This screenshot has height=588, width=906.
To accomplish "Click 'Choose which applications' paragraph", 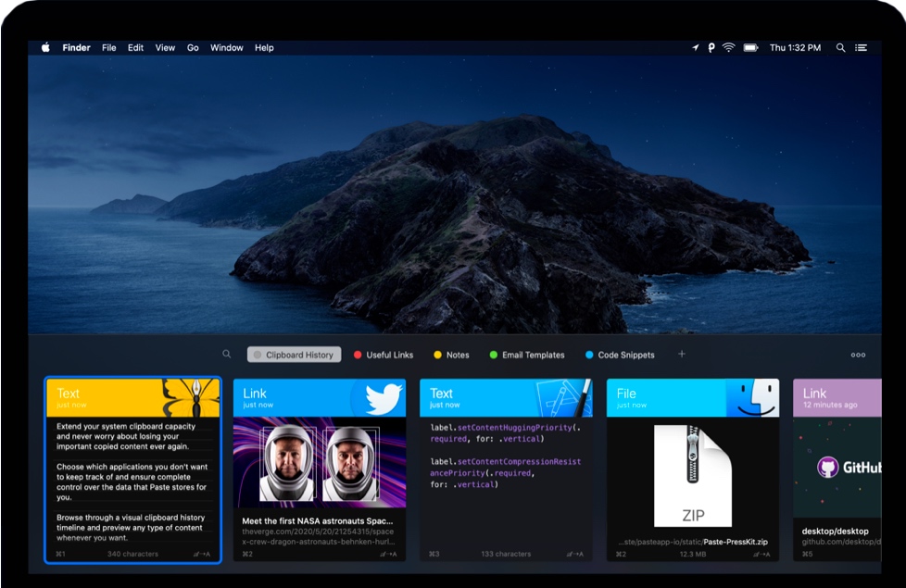I will pos(132,482).
